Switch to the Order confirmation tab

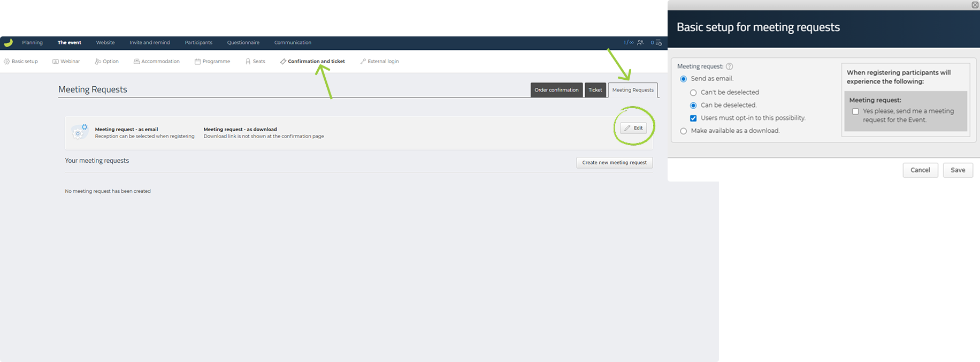coord(556,90)
